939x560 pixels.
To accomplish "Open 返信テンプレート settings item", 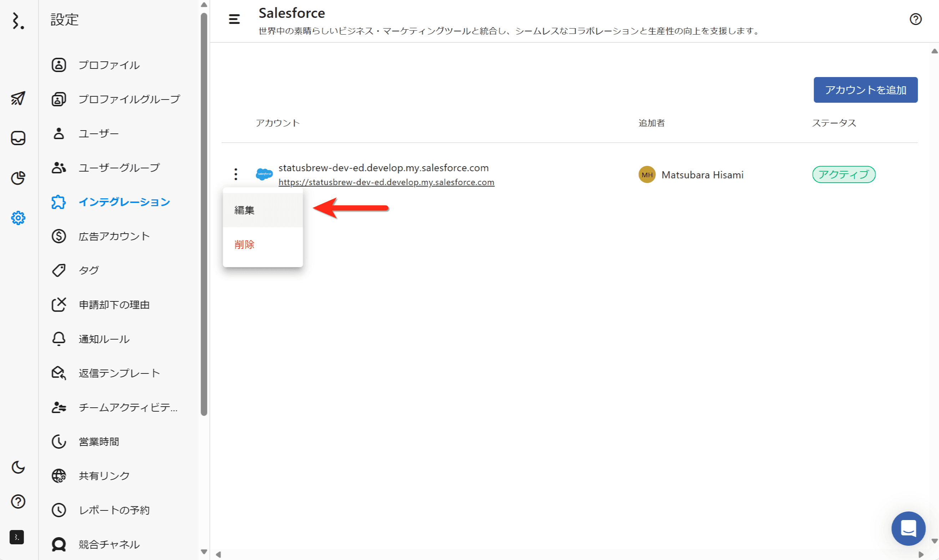I will click(119, 373).
